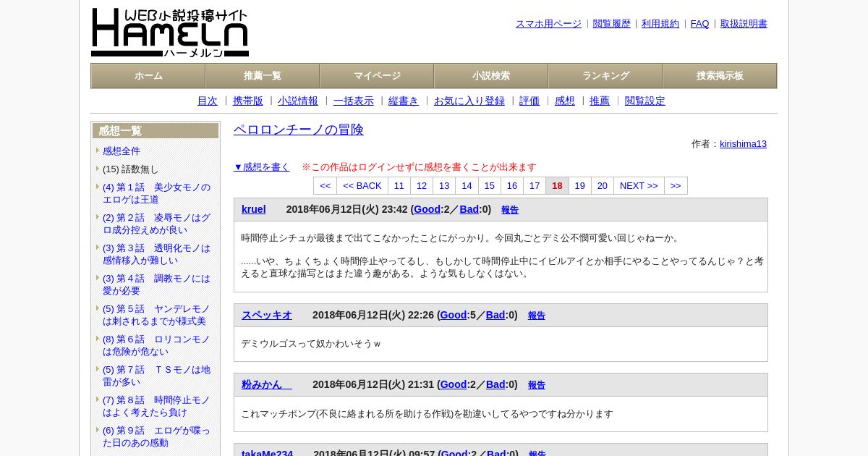Open novel title ペロロンチーノの冒険
This screenshot has width=868, height=456.
click(x=299, y=130)
